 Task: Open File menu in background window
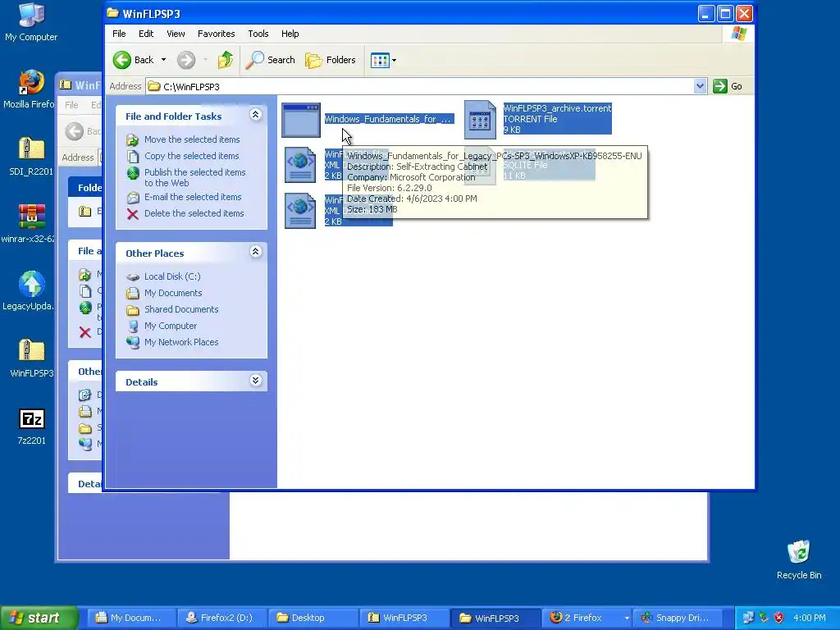click(71, 105)
